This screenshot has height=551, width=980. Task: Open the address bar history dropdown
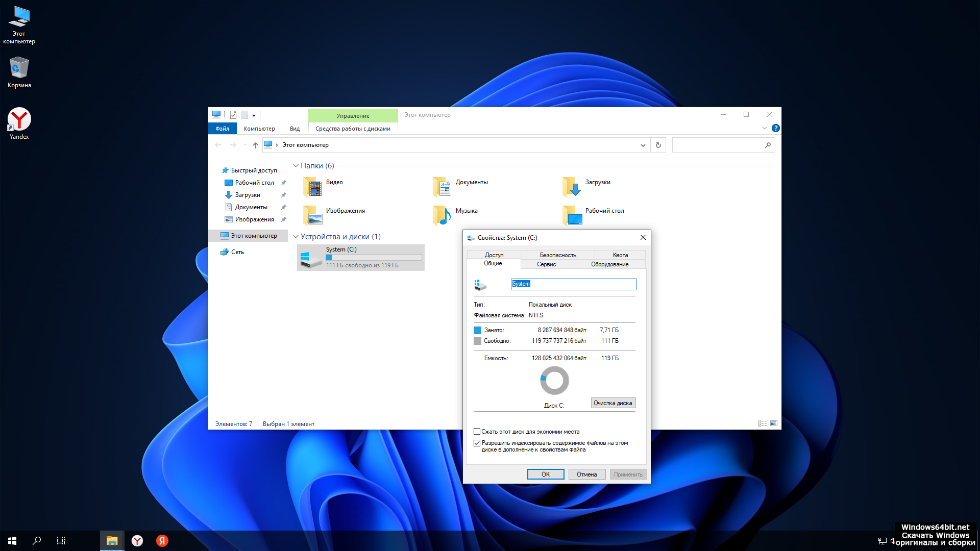click(x=643, y=145)
